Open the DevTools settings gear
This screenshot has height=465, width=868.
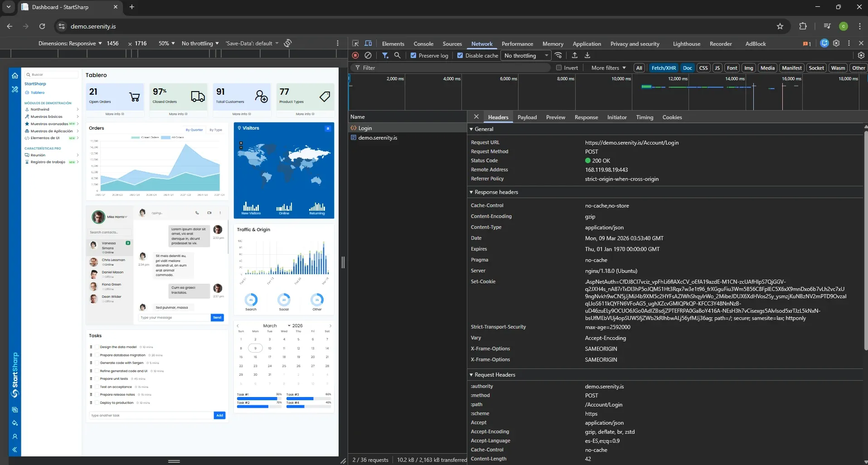[x=836, y=43]
